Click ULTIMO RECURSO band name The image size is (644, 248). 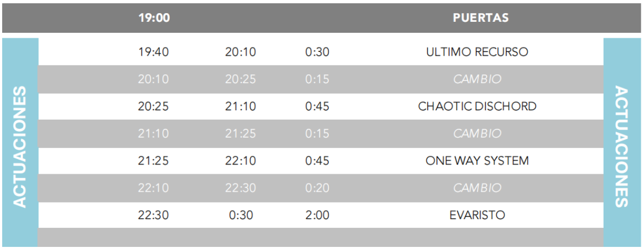pos(477,52)
